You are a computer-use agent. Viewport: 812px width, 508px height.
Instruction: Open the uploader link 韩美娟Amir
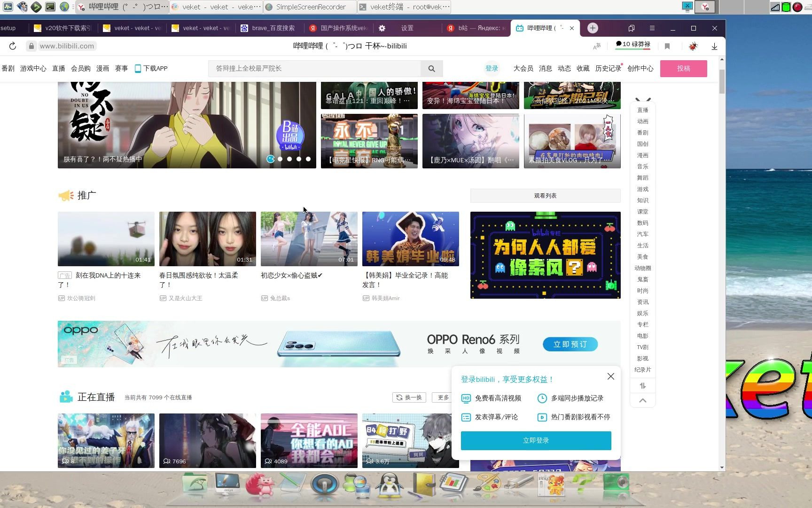click(385, 298)
